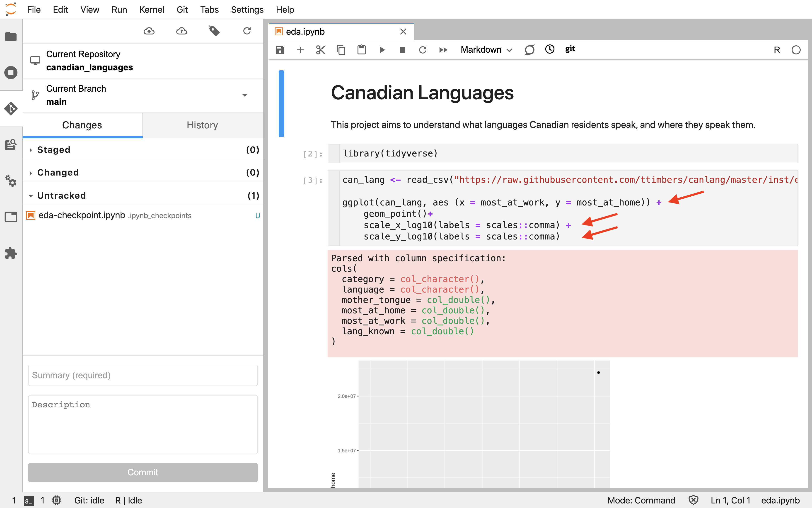Select the Canadian Languages markdown cell heading

coord(422,93)
